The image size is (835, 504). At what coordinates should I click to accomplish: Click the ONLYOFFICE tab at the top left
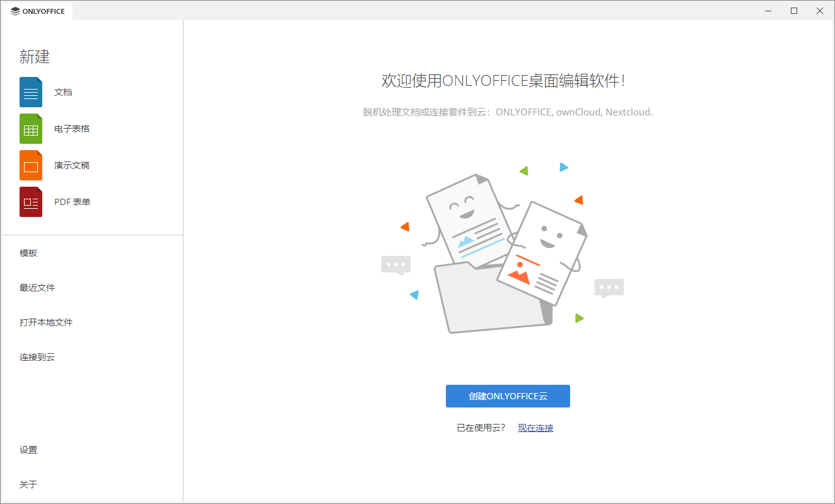coord(38,11)
